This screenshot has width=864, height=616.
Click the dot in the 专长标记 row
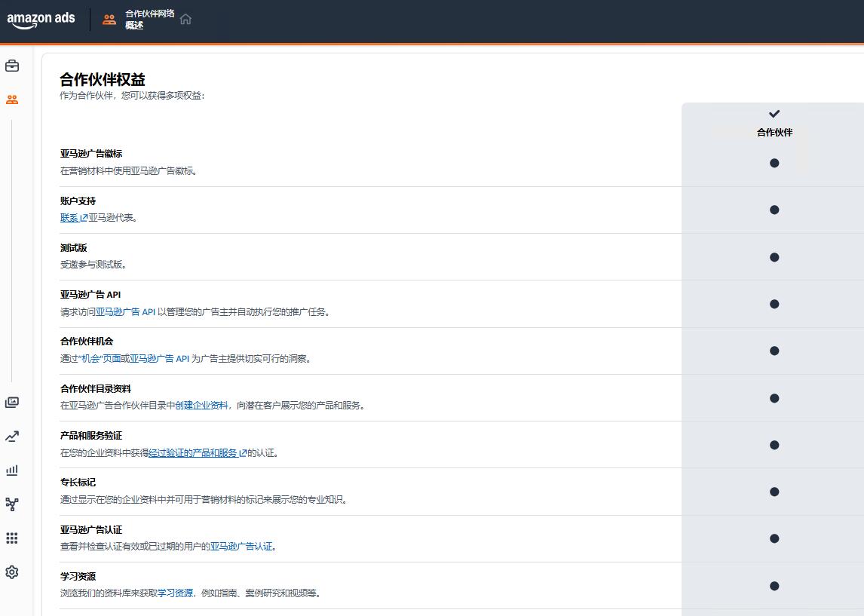(774, 492)
